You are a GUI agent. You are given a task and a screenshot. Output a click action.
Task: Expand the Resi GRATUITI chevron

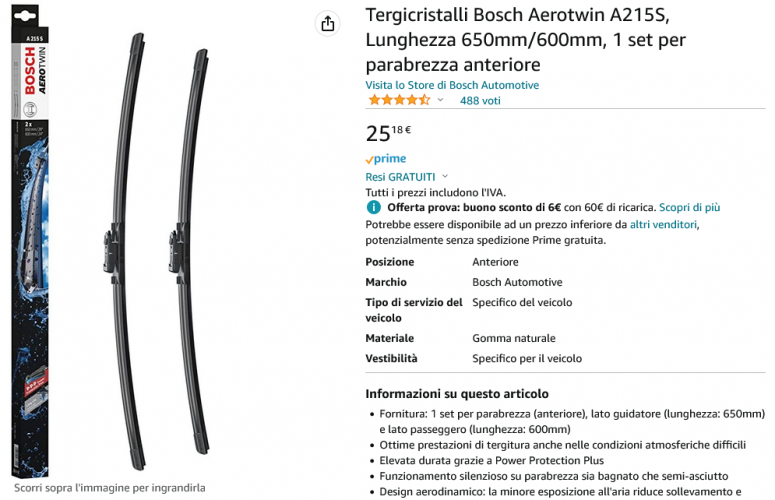(x=445, y=176)
